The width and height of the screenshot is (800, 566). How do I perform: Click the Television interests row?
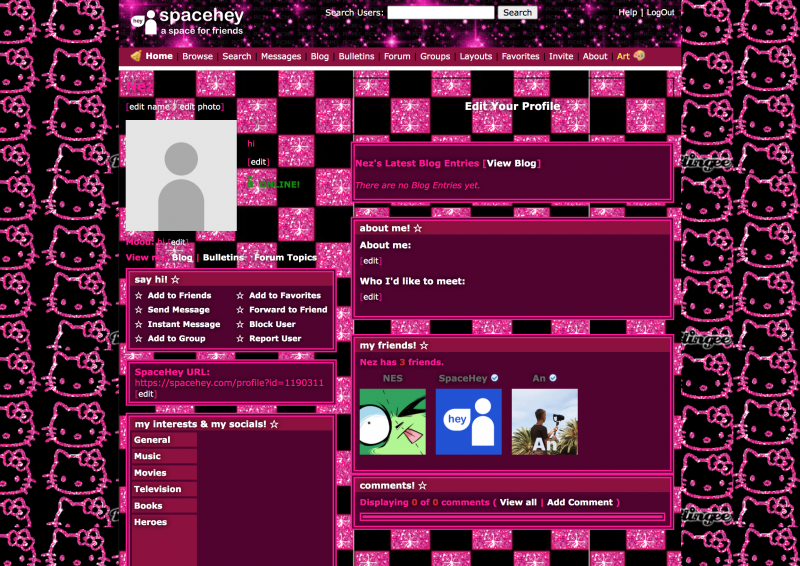point(164,489)
